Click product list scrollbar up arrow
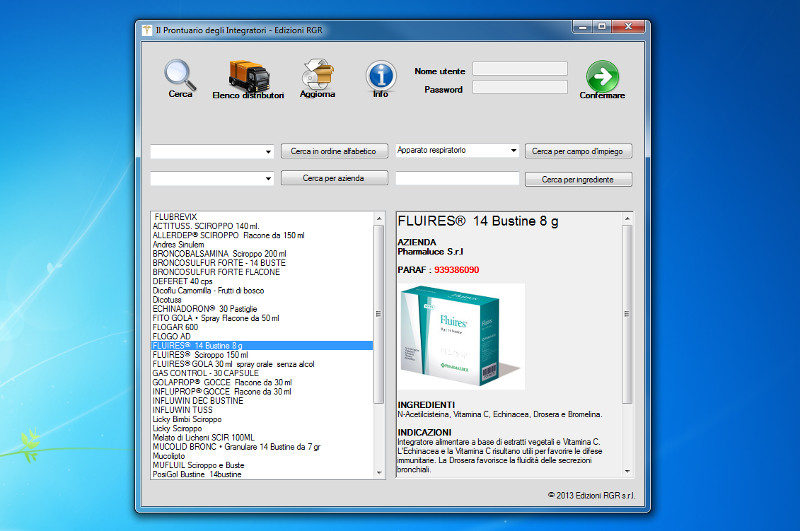This screenshot has height=531, width=800. 379,218
